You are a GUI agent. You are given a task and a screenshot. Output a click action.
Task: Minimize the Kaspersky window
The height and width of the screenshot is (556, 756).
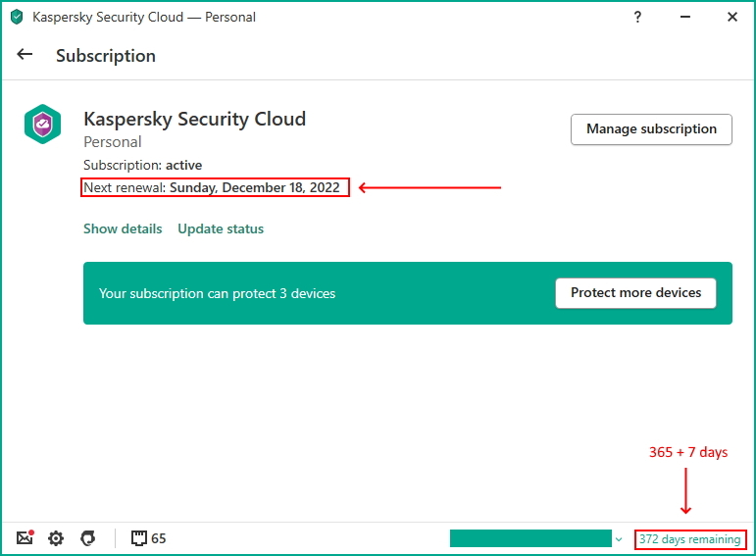click(685, 17)
